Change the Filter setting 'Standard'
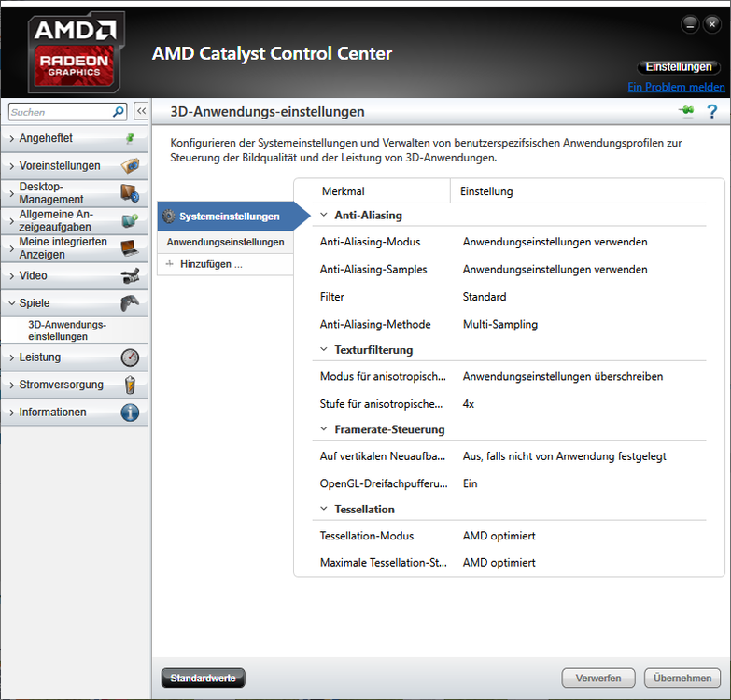This screenshot has width=731, height=700. point(485,297)
